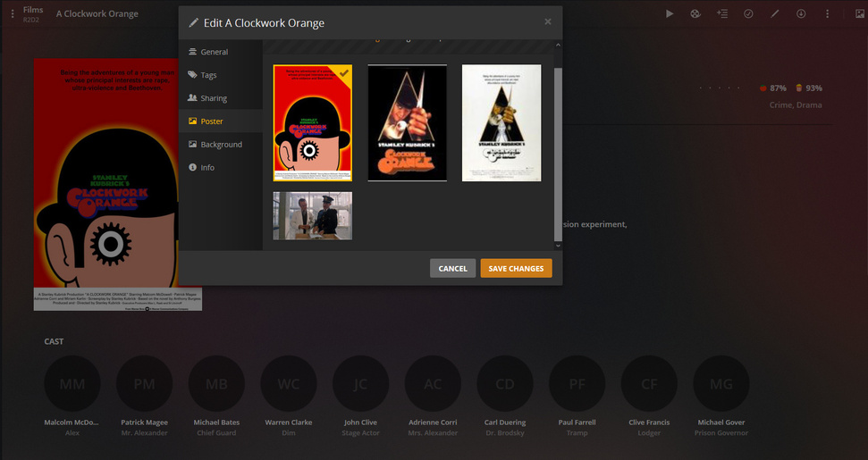Screen dimensions: 868x460
Task: Click the Cancel button
Action: [453, 268]
